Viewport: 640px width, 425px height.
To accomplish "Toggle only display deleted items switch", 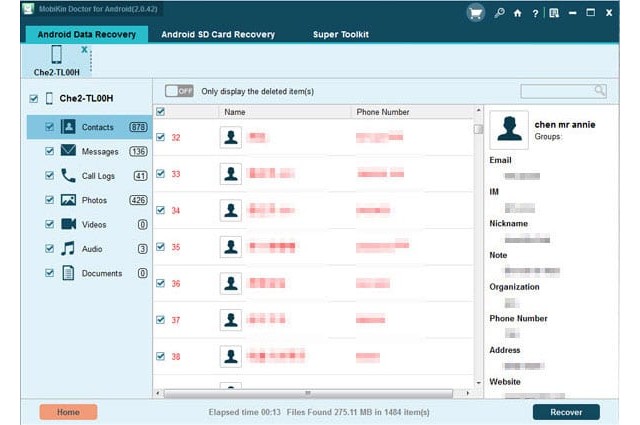I will (x=179, y=91).
